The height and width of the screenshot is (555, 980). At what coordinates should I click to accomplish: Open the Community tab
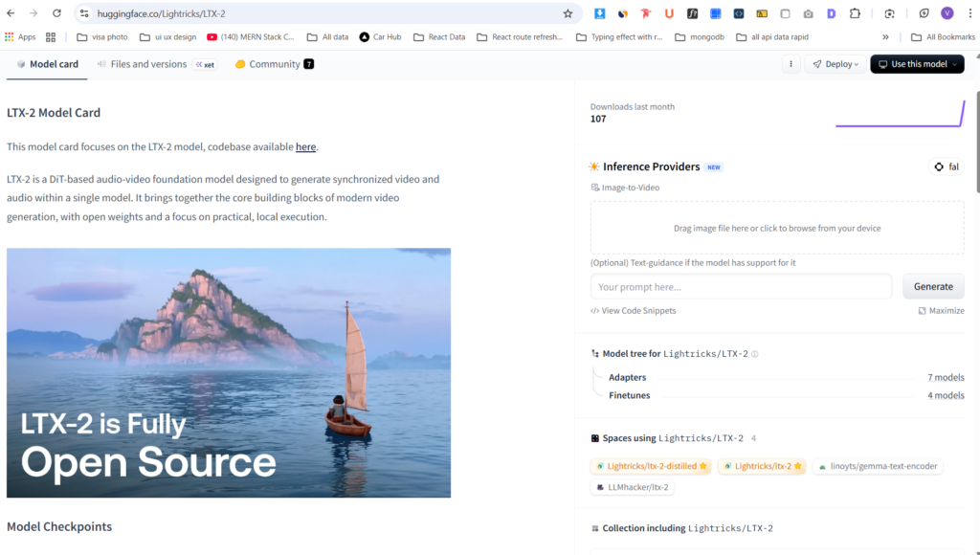click(274, 64)
